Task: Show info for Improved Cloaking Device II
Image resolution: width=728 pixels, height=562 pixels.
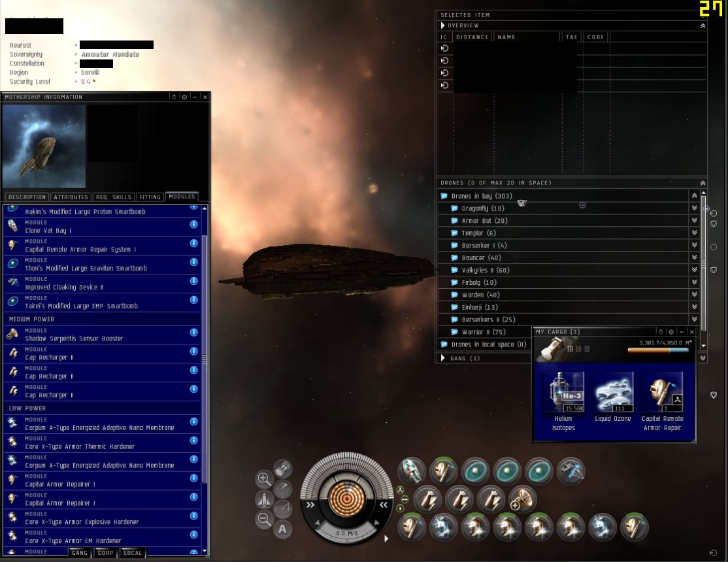Action: [194, 281]
